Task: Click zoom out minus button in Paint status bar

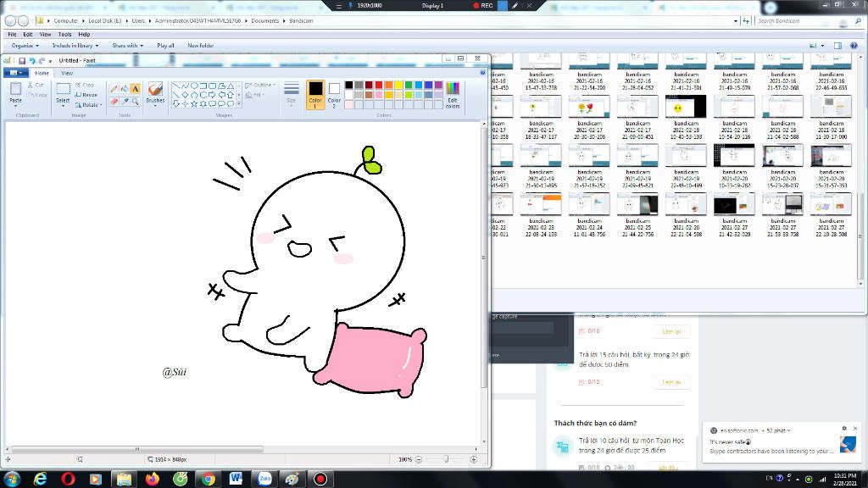Action: pos(419,459)
